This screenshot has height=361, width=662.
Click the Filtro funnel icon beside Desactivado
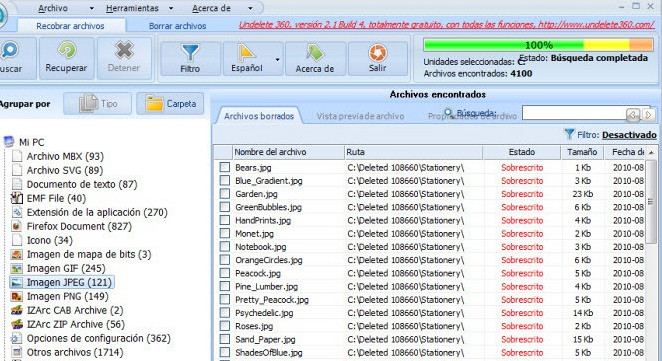(x=569, y=134)
